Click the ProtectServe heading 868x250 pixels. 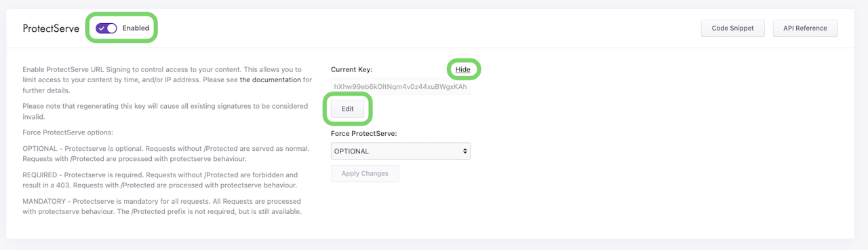(51, 29)
